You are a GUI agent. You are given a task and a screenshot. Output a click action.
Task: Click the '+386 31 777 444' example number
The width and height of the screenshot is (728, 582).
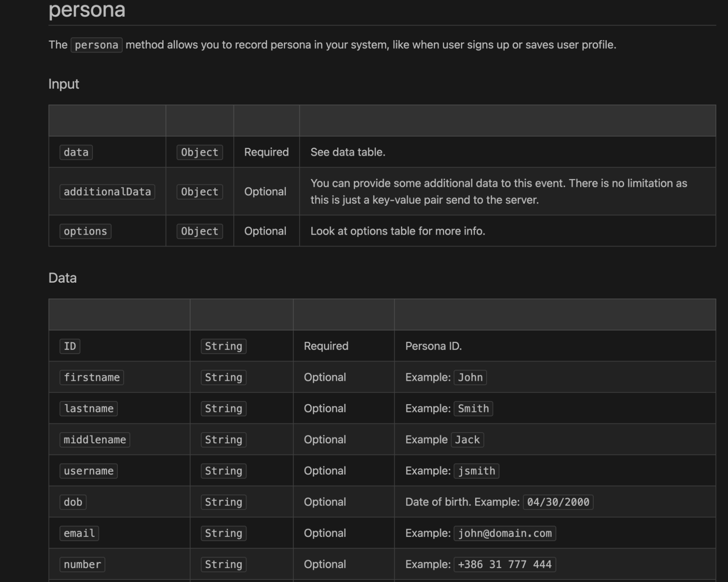tap(505, 565)
